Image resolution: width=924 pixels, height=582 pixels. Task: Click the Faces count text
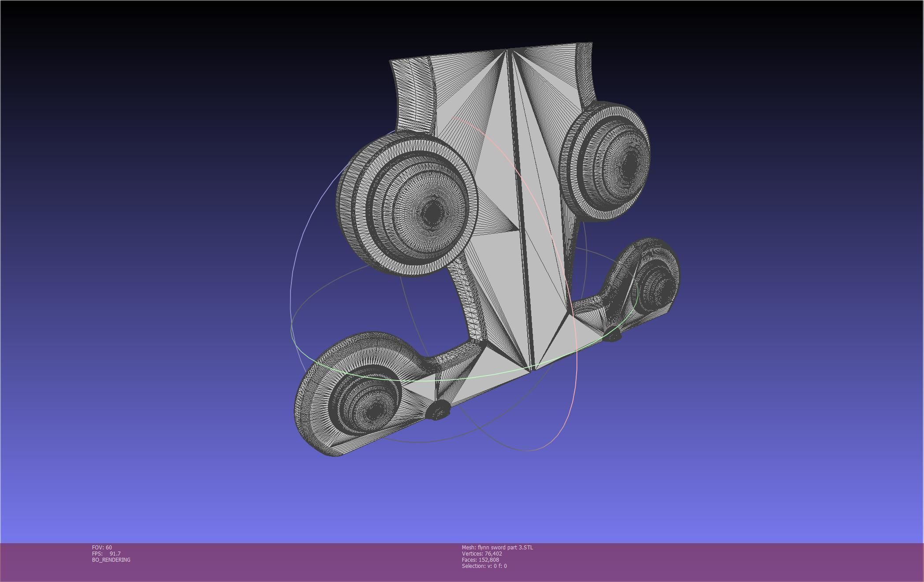pos(480,560)
